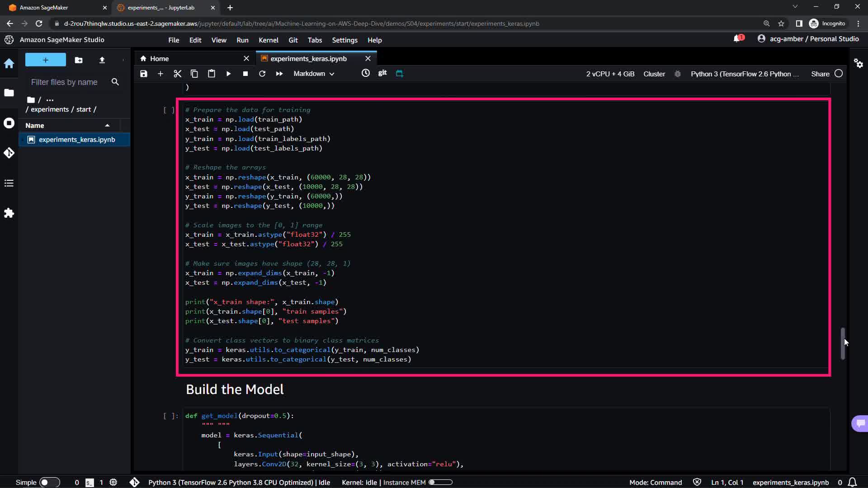This screenshot has height=488, width=868.
Task: Click the 2 vCPU + 4 GiB instance button
Action: [x=610, y=74]
